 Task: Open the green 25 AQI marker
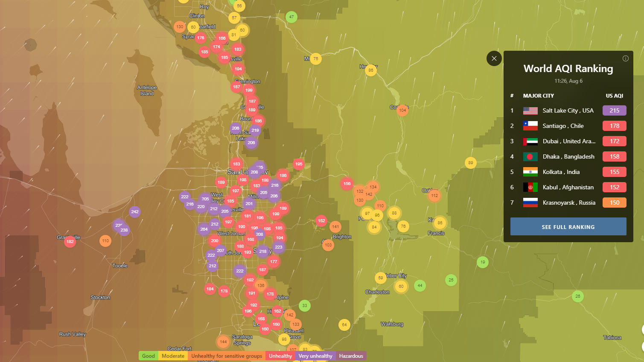(x=451, y=280)
